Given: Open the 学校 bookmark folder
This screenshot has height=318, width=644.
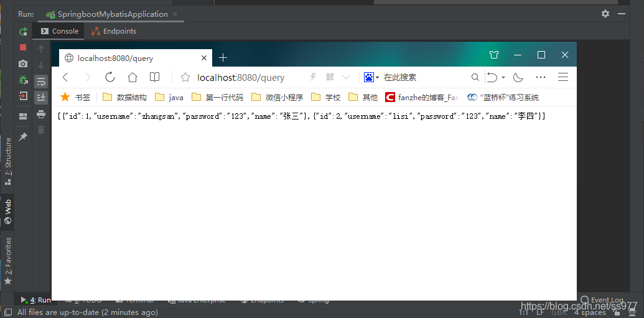Looking at the screenshot, I should coord(325,97).
